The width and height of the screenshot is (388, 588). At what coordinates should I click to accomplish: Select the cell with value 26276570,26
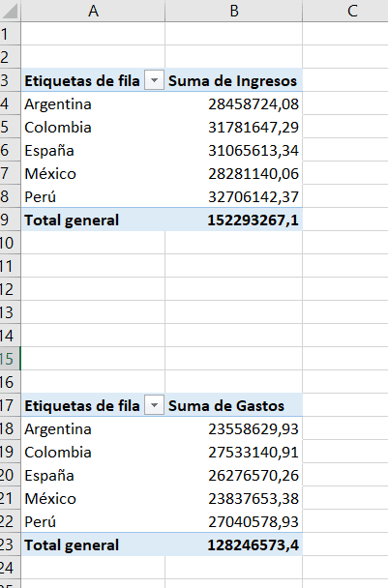tap(234, 476)
